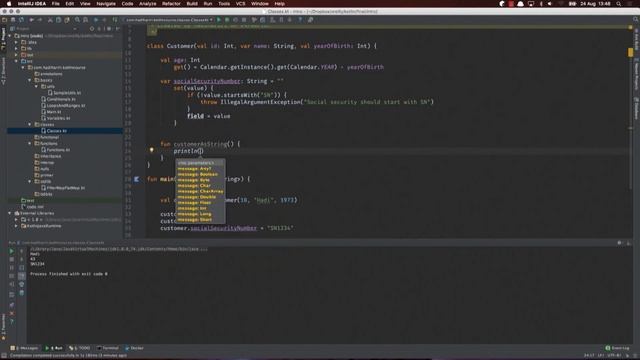Image resolution: width=640 pixels, height=360 pixels.
Task: Click the Debug bug icon in toolbar
Action: click(x=227, y=20)
